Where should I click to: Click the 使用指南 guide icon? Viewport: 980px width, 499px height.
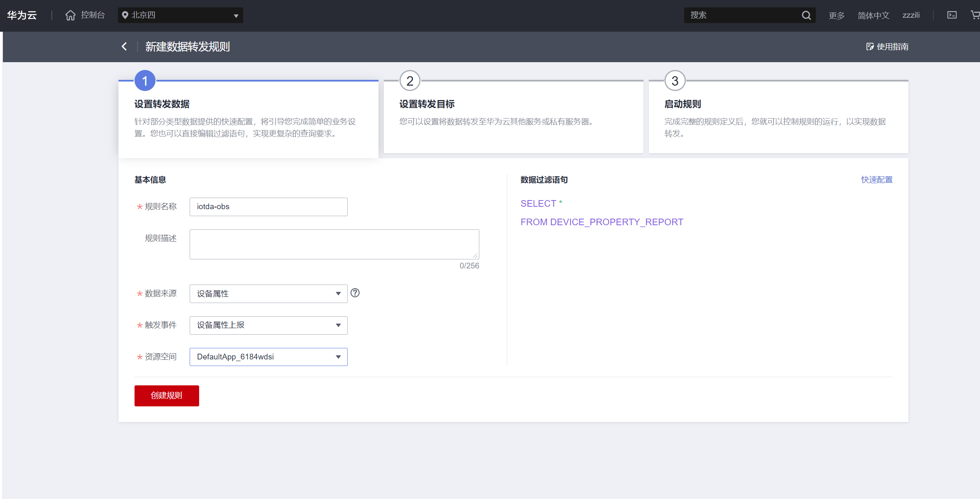[870, 47]
